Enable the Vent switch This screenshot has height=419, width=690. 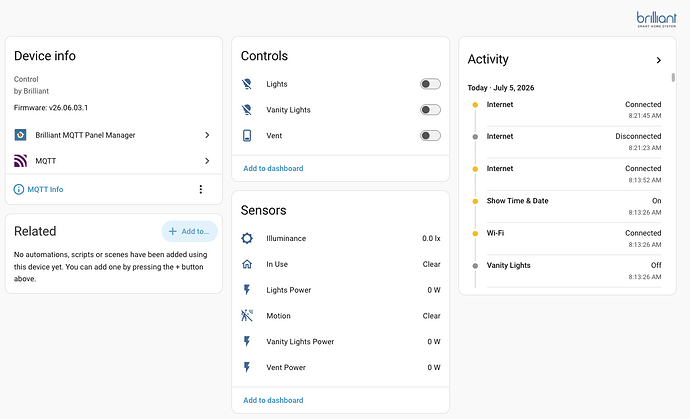430,136
